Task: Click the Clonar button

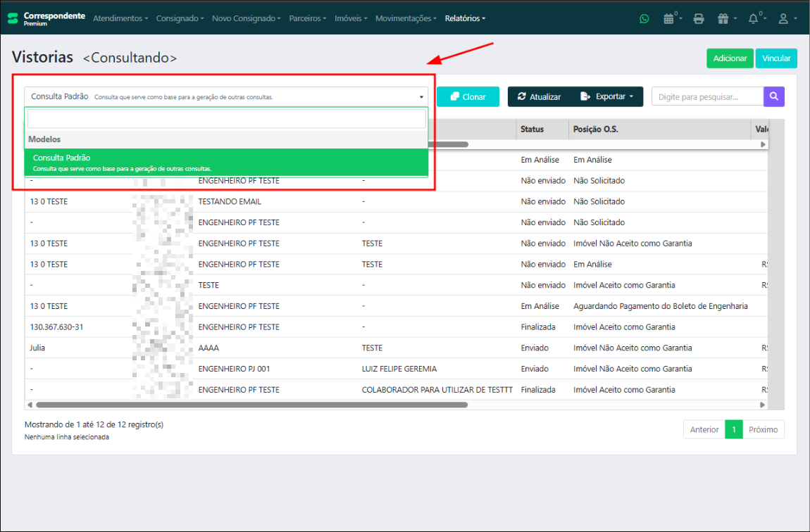Action: click(x=468, y=96)
